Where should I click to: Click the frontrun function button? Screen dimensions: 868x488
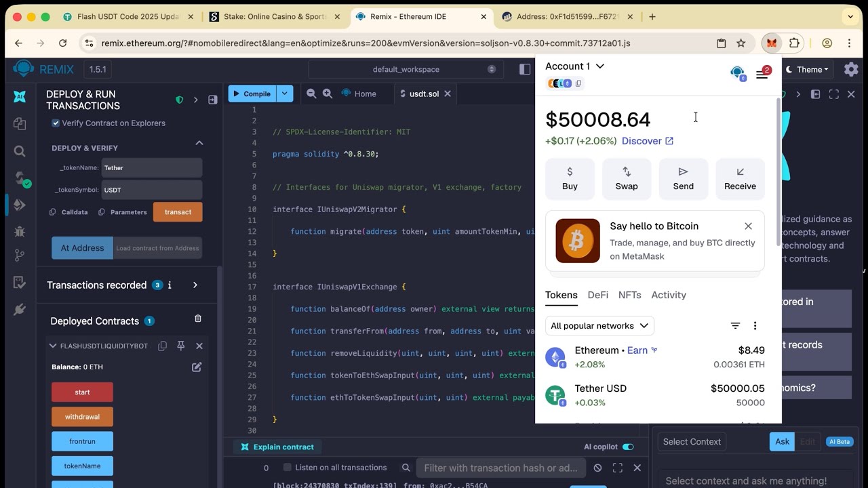coord(82,441)
